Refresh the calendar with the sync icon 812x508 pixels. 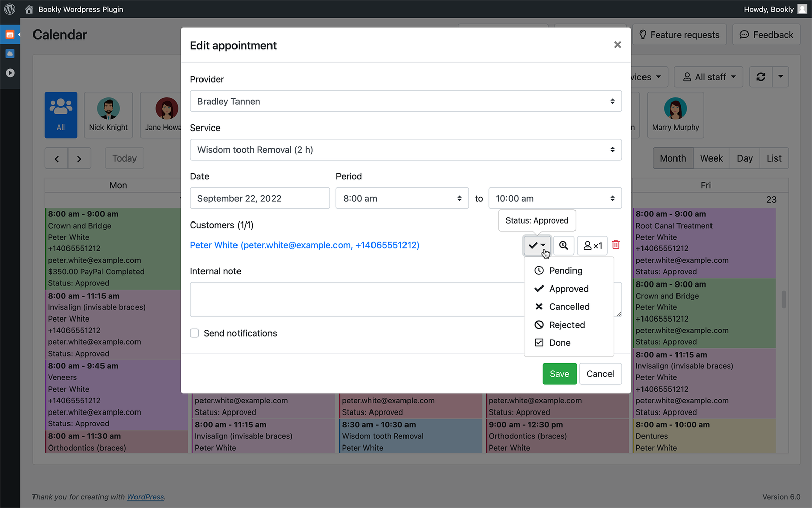click(761, 77)
